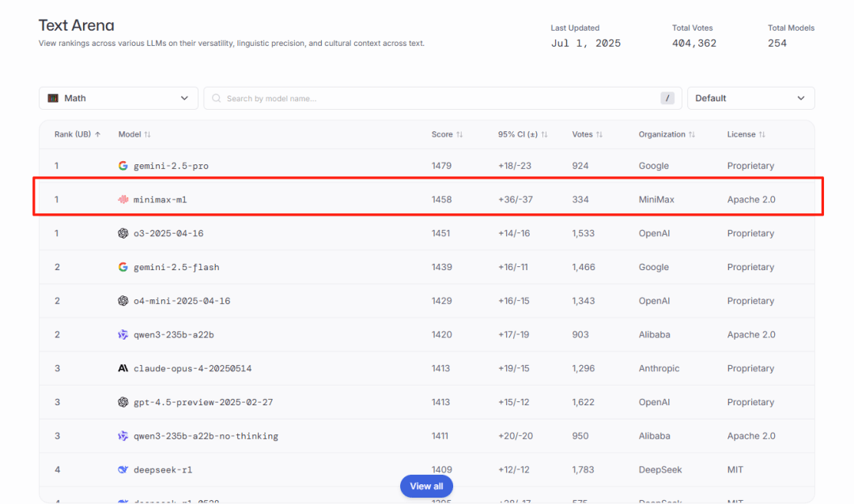Click the gpt-4.5-preview-2025-02-27 model name
This screenshot has width=854, height=504.
tap(203, 402)
